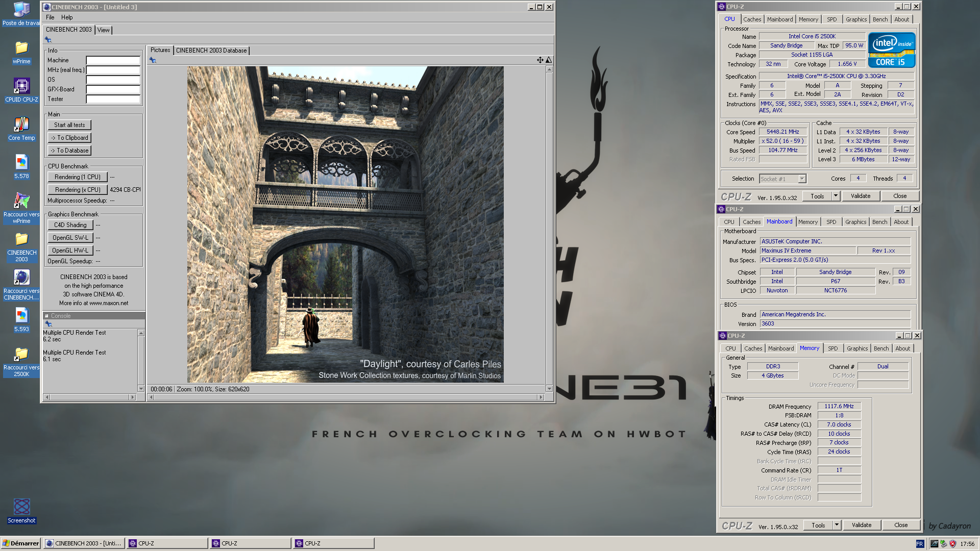The width and height of the screenshot is (980, 551).
Task: Open the 5.578 file on desktop
Action: (21, 167)
